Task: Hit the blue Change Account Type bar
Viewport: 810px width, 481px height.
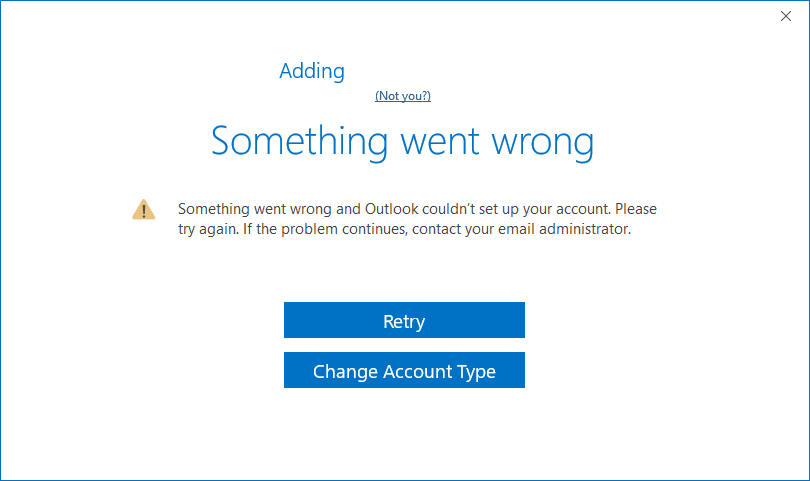Action: pyautogui.click(x=404, y=370)
